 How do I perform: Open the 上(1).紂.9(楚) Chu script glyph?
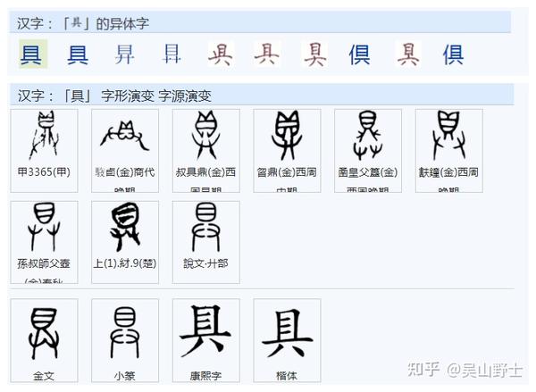125,242
